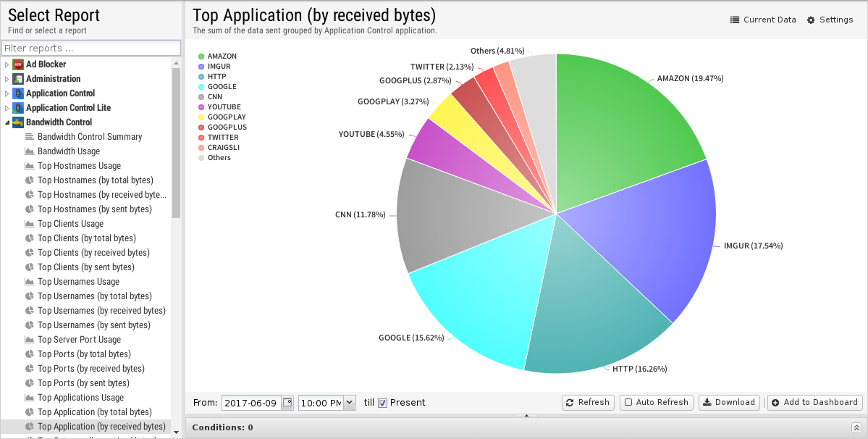Click the Current Data list icon
The height and width of the screenshot is (439, 868).
pyautogui.click(x=735, y=20)
